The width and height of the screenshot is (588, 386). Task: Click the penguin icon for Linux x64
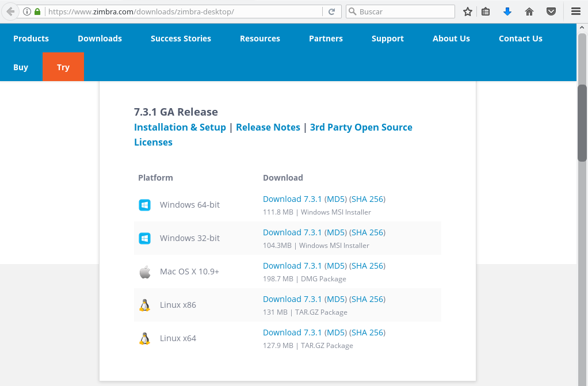(x=145, y=338)
